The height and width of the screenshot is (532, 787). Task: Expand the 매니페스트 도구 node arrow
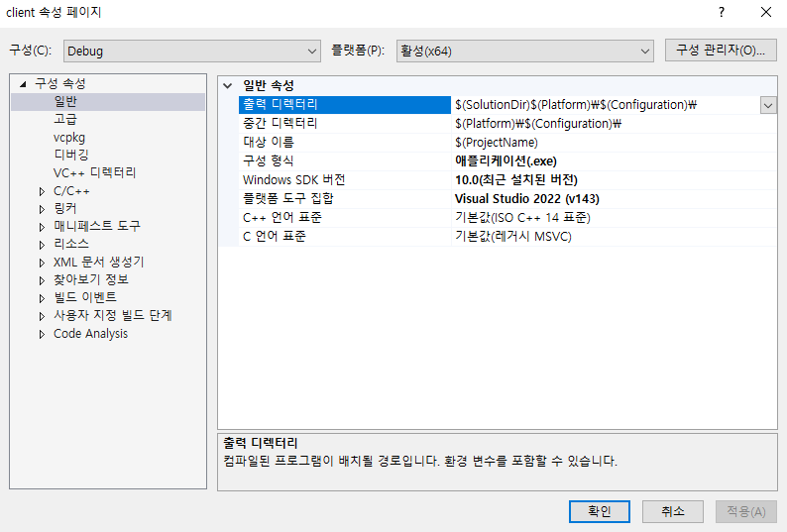click(x=43, y=227)
